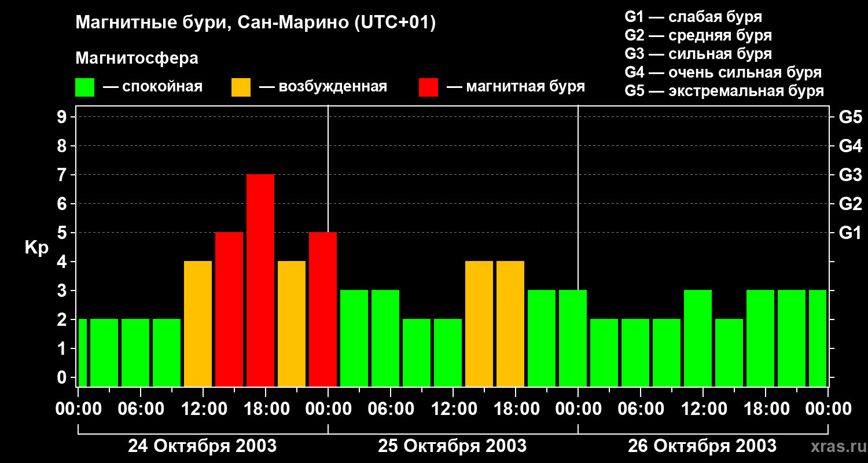
Task: Click the '7' value on Kp axis
Action: 63,175
